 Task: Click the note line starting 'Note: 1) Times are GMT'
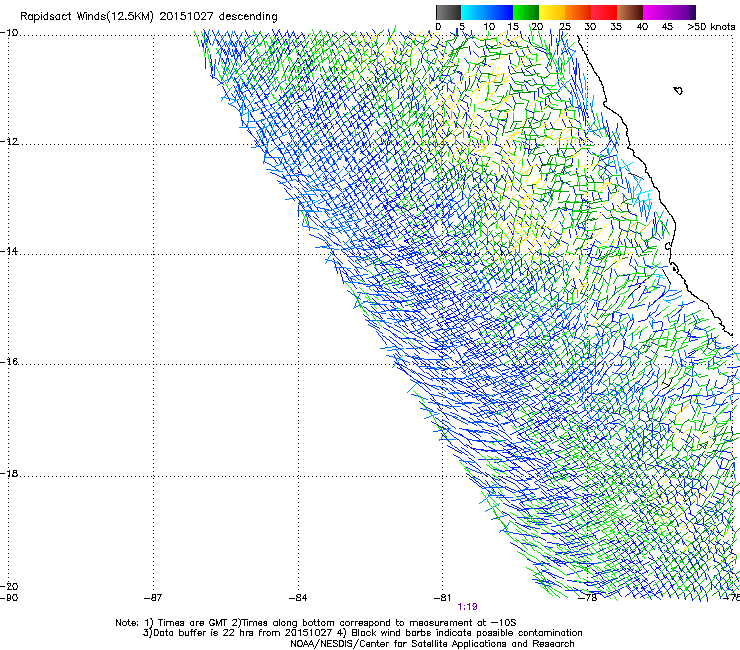(x=316, y=623)
